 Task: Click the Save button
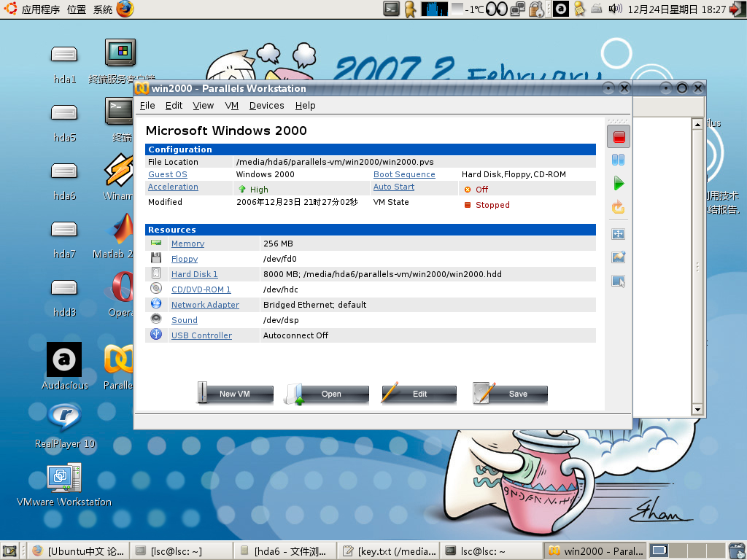510,394
